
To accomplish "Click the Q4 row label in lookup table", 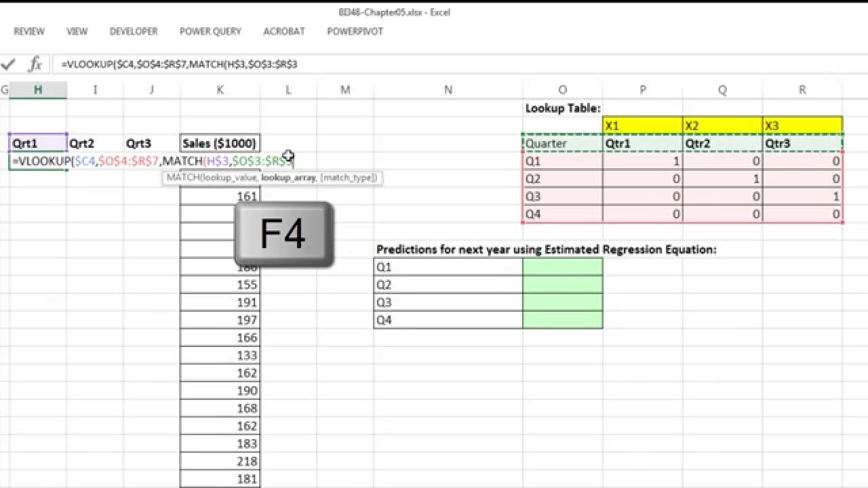I will [563, 214].
